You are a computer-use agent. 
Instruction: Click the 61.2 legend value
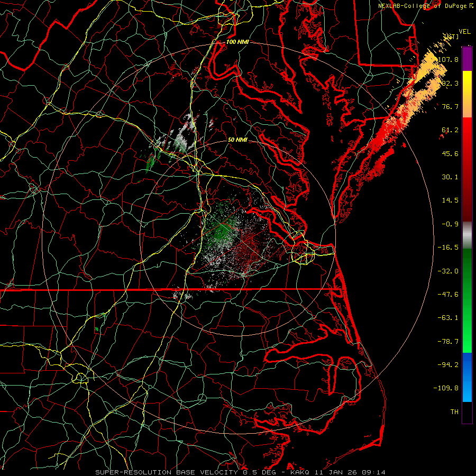coord(450,130)
